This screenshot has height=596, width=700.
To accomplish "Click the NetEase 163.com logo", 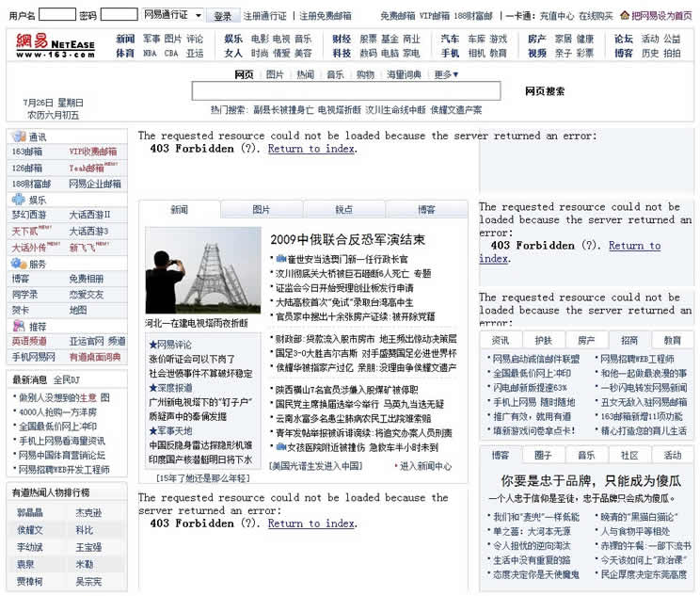I will tap(56, 45).
